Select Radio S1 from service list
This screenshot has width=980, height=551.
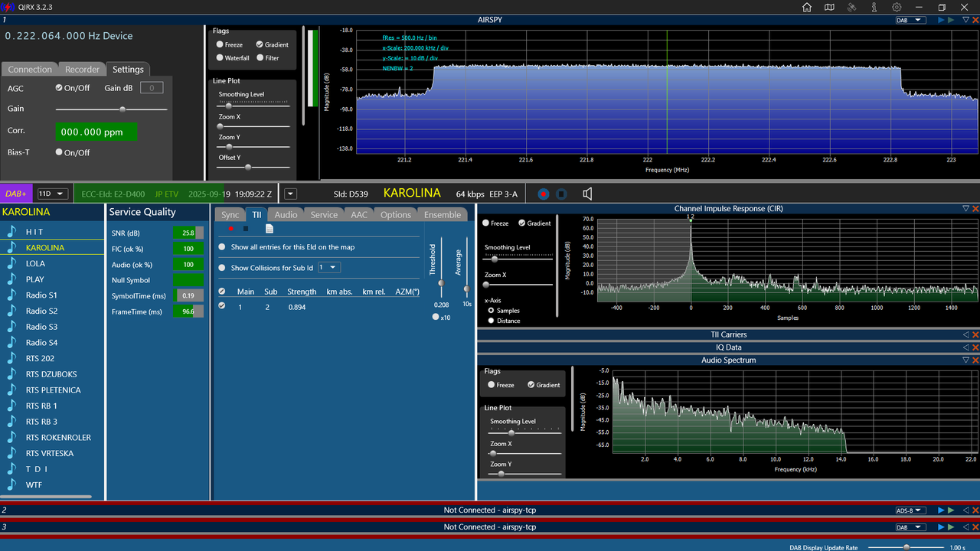click(41, 295)
